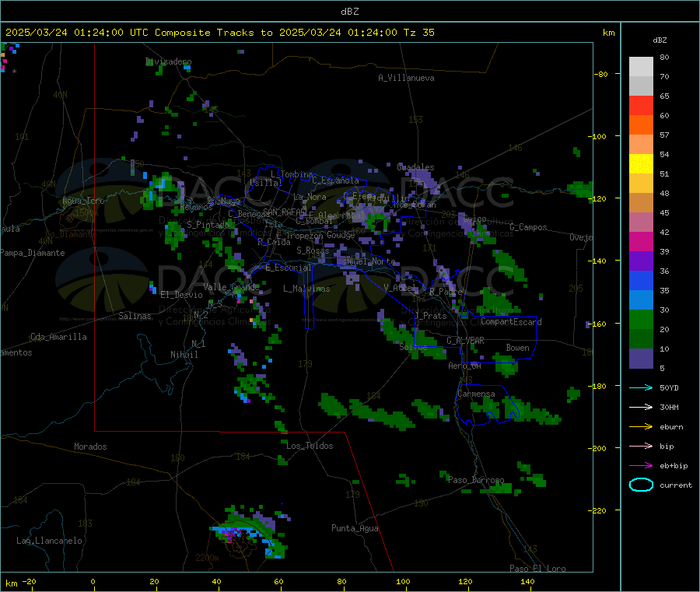Click the Guadales location label

click(415, 167)
